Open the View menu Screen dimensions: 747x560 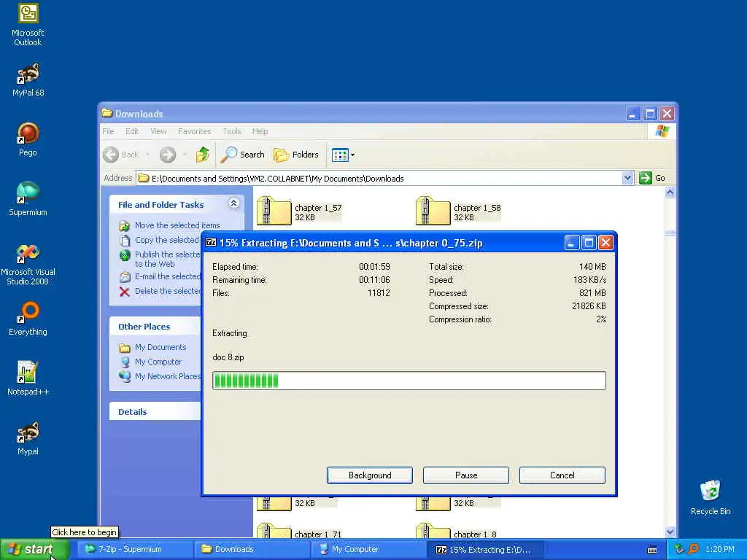158,131
